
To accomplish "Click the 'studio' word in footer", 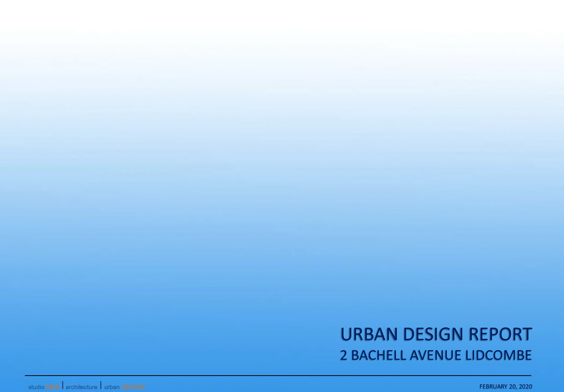I will pos(36,387).
